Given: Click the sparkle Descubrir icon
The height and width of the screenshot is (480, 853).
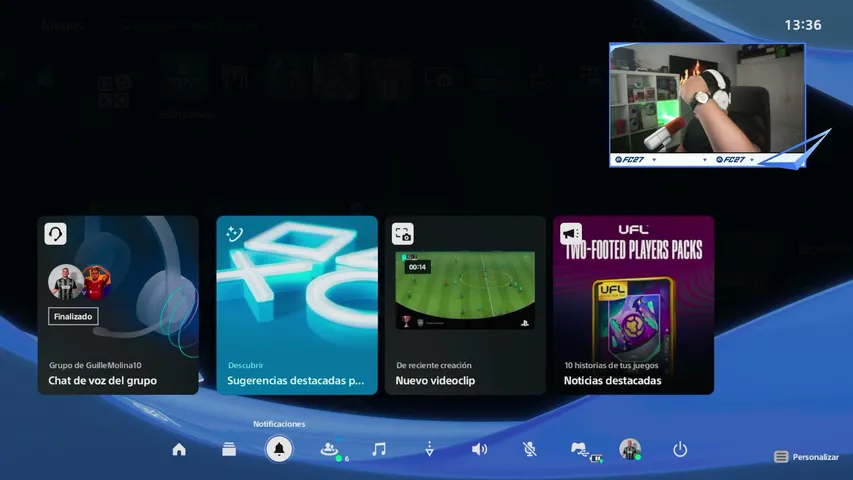Looking at the screenshot, I should point(234,234).
